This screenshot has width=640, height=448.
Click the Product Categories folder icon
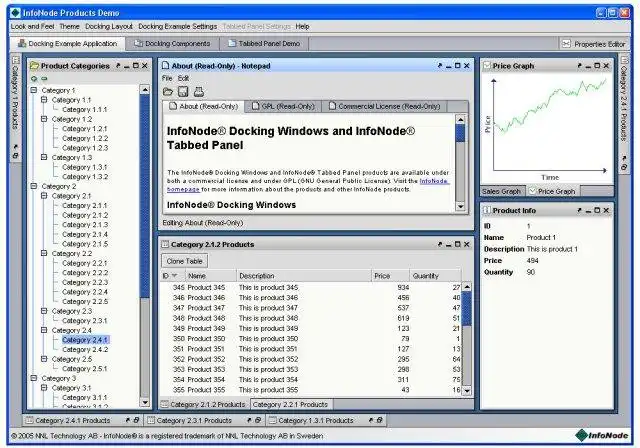point(35,66)
